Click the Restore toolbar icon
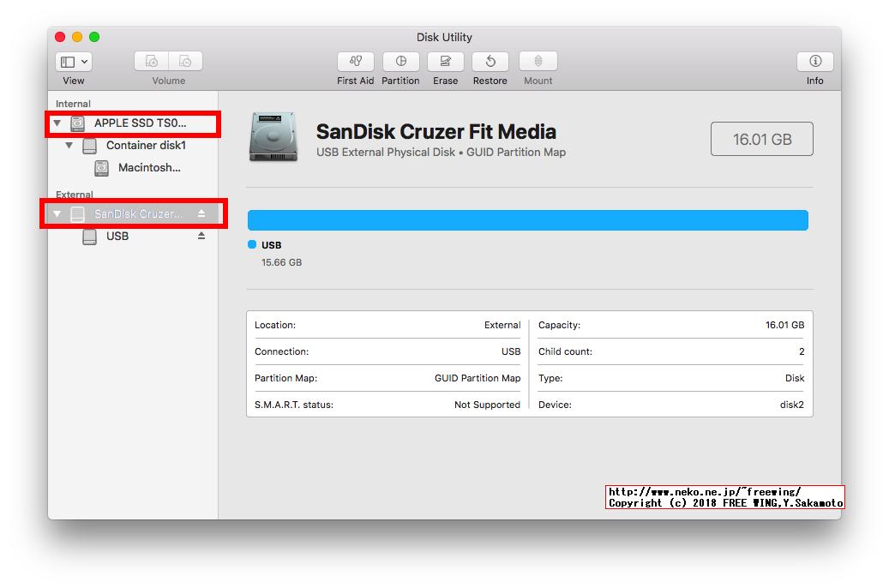889x588 pixels. tap(490, 61)
